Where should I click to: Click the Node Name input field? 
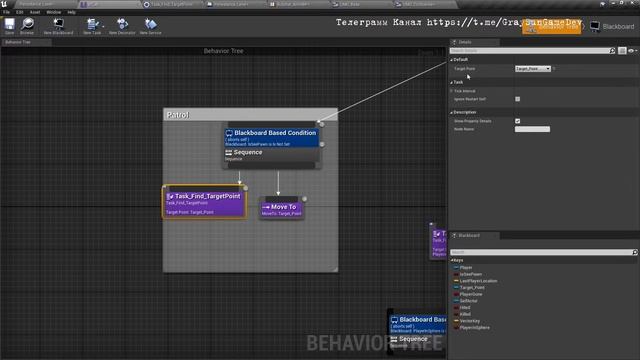tap(532, 129)
